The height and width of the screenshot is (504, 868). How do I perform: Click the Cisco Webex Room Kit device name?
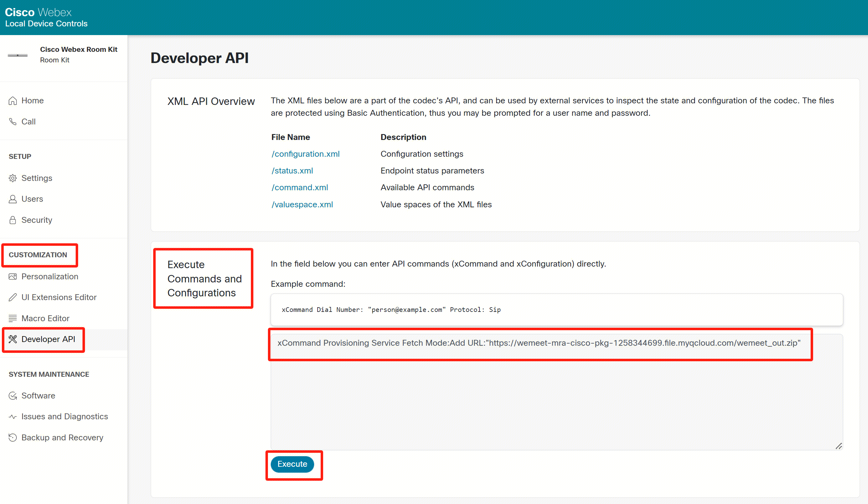pyautogui.click(x=78, y=49)
